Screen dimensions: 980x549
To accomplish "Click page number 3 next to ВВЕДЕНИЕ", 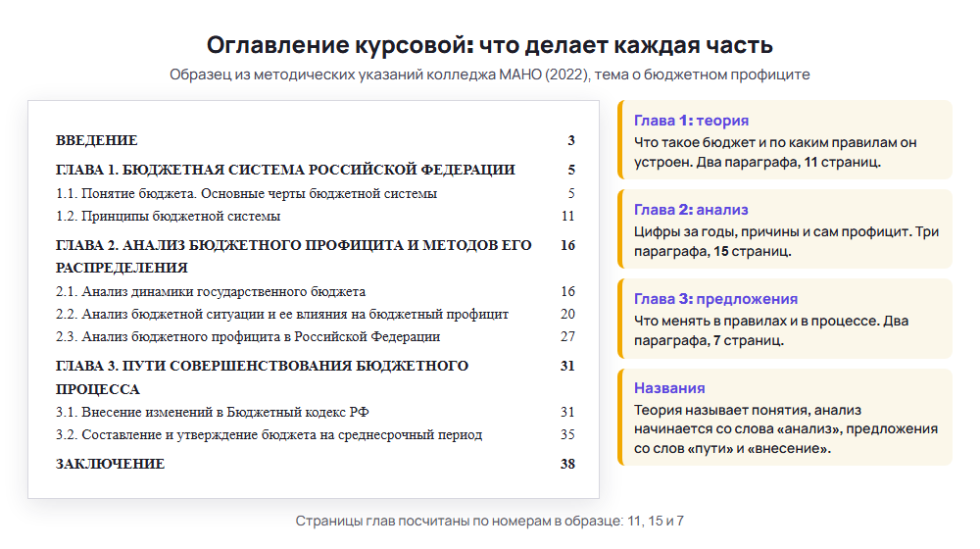I will (571, 140).
